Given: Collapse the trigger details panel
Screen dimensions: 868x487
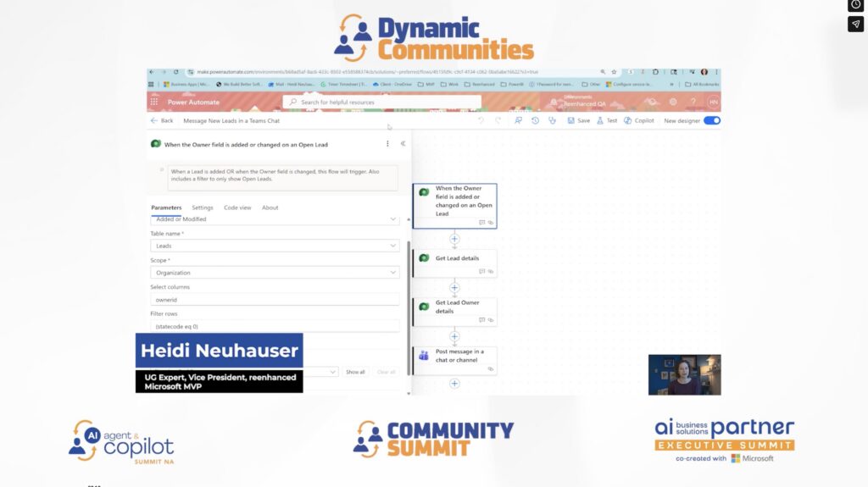Looking at the screenshot, I should pyautogui.click(x=403, y=144).
